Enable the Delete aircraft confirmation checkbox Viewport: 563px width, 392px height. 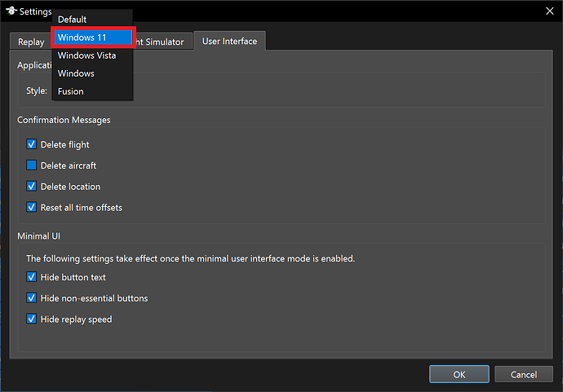pyautogui.click(x=32, y=165)
